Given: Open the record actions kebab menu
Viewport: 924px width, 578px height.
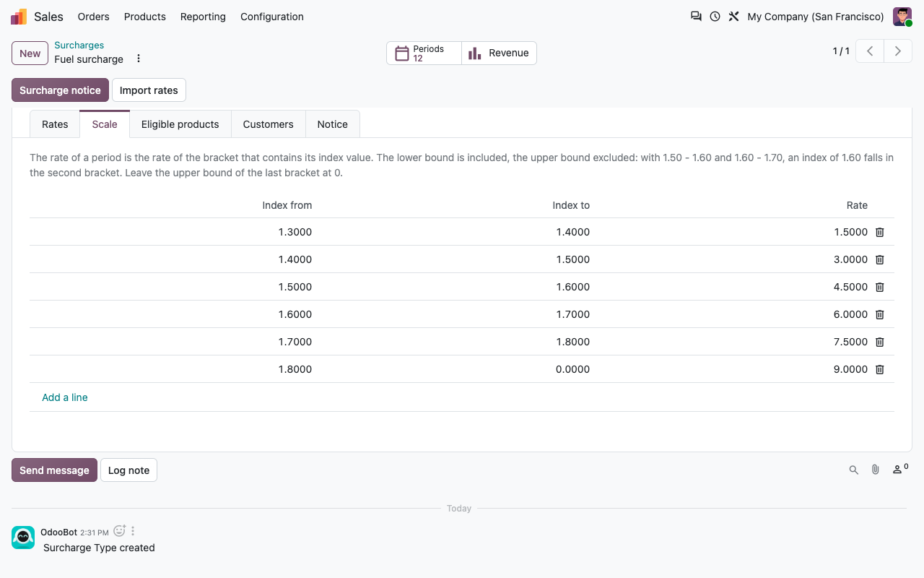Looking at the screenshot, I should [x=139, y=59].
